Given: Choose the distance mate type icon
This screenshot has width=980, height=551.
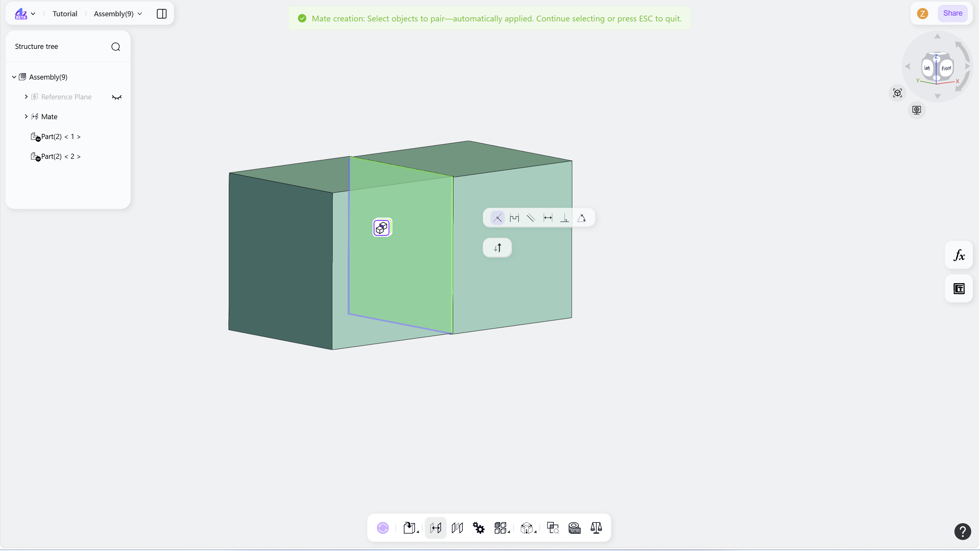Looking at the screenshot, I should point(548,218).
